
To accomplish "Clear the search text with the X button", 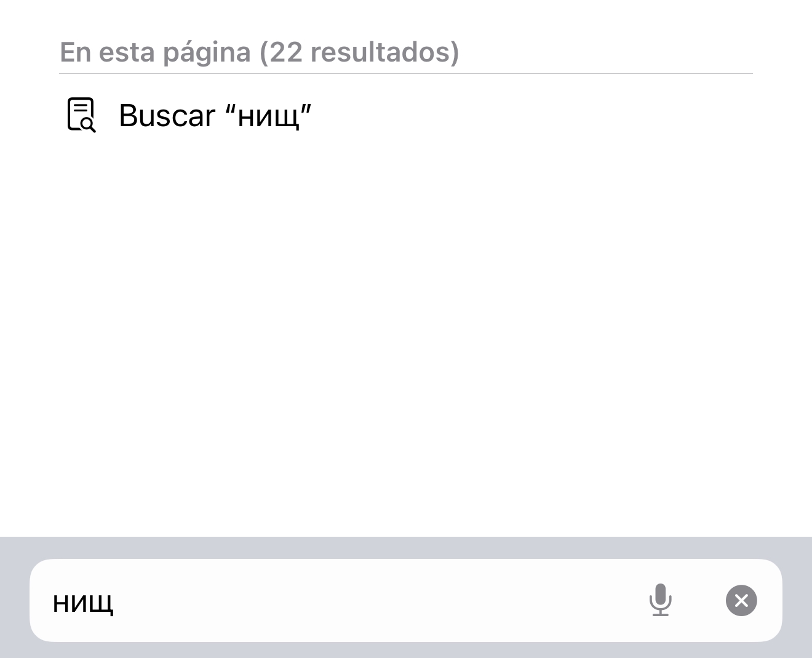I will point(741,600).
